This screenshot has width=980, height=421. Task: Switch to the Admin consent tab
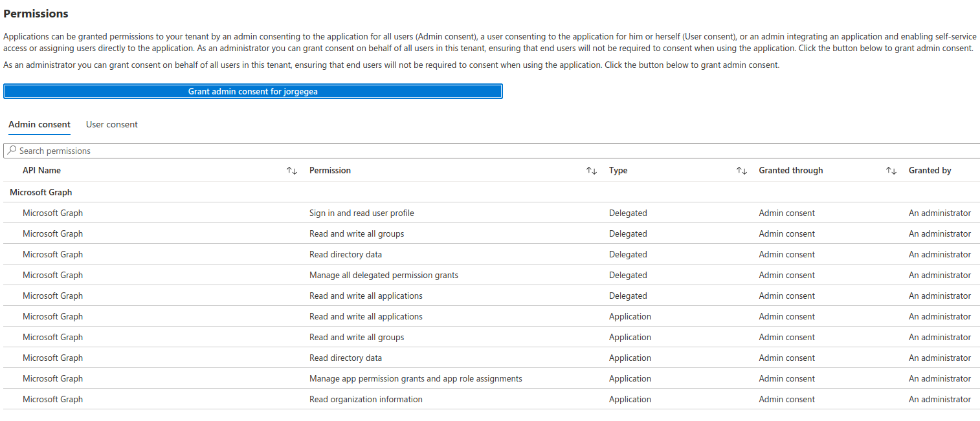point(39,124)
